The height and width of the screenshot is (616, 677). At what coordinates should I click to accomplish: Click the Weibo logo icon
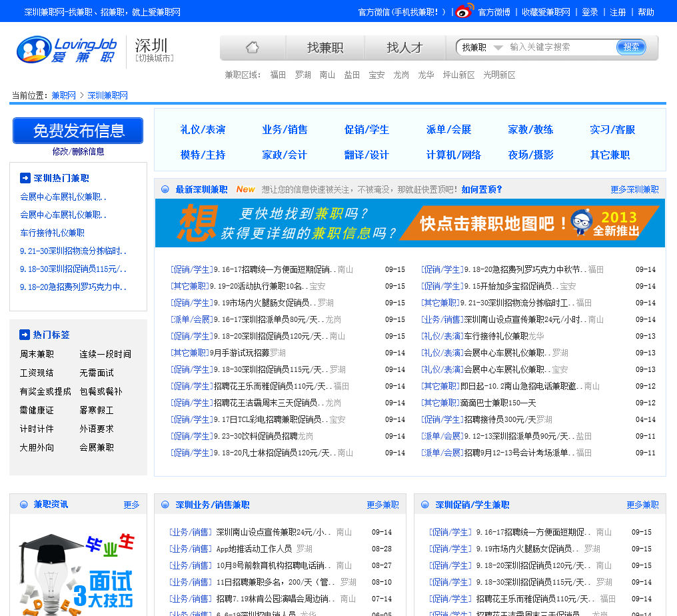click(464, 11)
